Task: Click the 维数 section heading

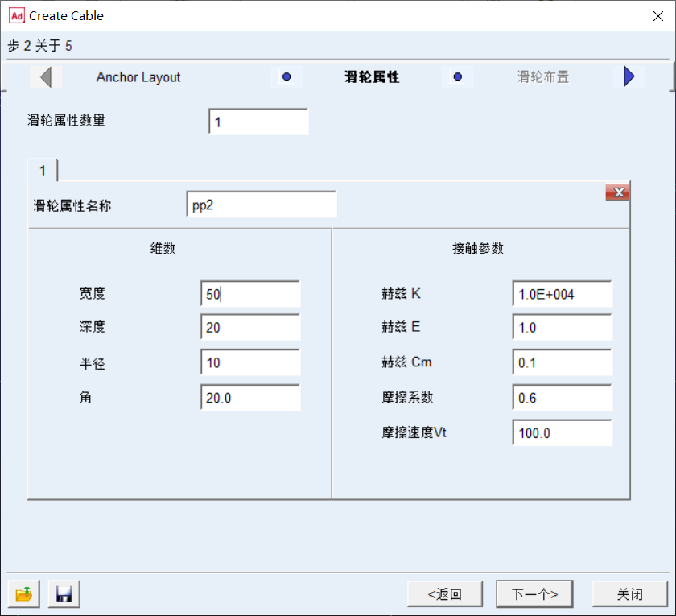Action: coord(163,248)
